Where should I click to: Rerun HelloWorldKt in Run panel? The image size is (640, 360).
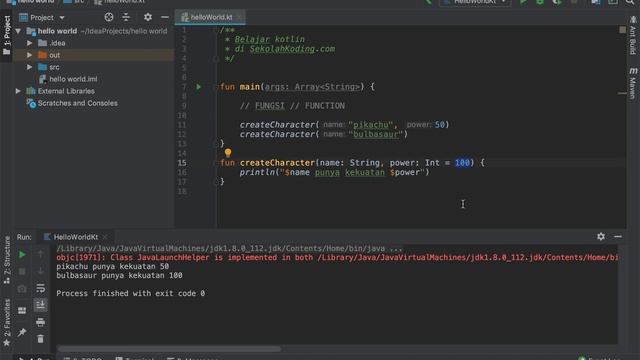pos(22,255)
